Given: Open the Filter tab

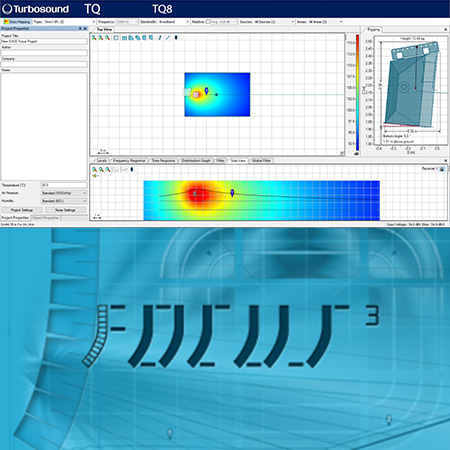Looking at the screenshot, I should [x=220, y=161].
